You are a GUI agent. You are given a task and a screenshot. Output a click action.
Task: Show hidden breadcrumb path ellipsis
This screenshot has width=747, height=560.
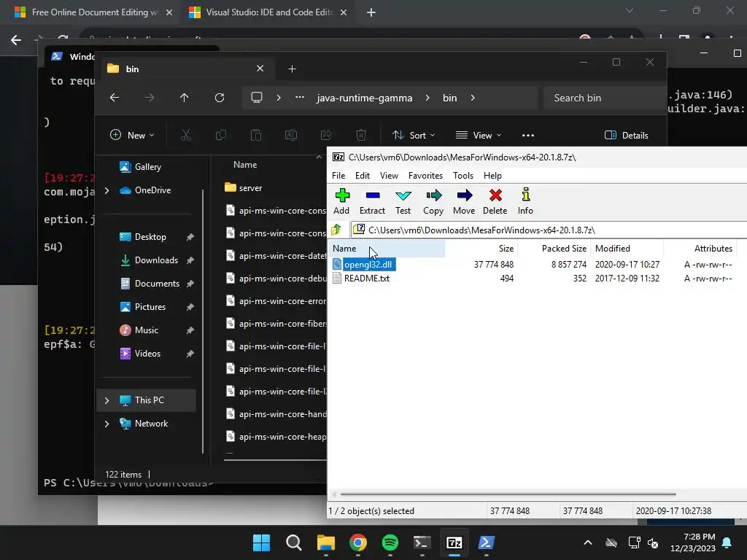(x=300, y=97)
